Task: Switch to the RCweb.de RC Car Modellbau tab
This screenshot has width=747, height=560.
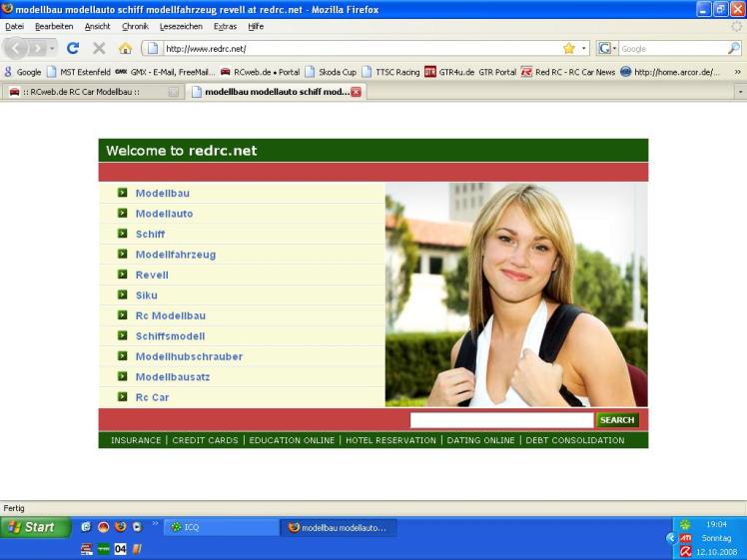Action: 90,92
